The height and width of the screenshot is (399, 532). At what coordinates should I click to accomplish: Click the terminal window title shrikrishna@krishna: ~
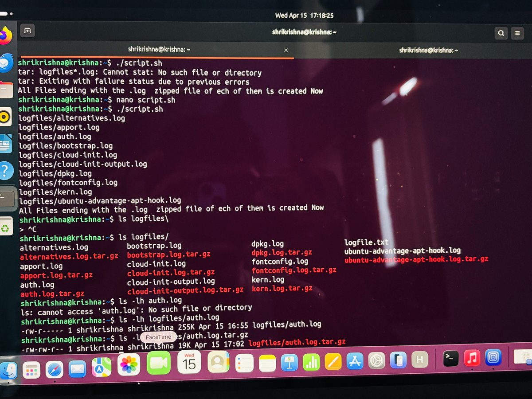coord(305,32)
